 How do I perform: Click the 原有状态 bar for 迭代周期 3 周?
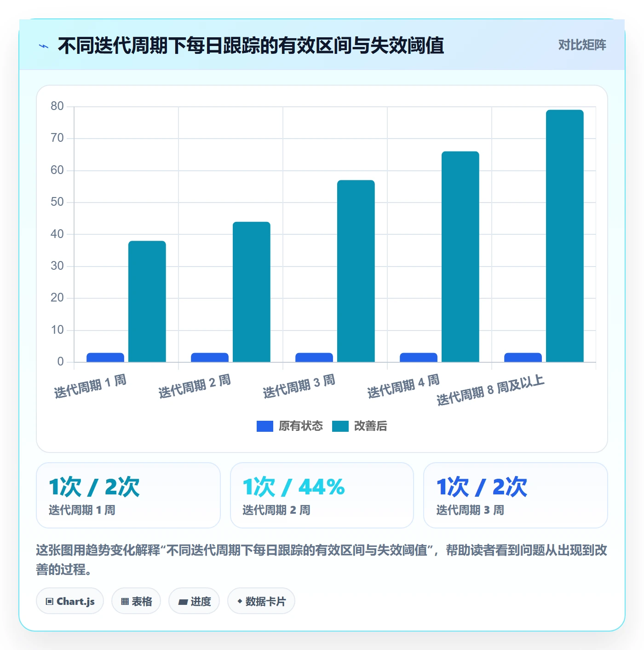(x=314, y=357)
